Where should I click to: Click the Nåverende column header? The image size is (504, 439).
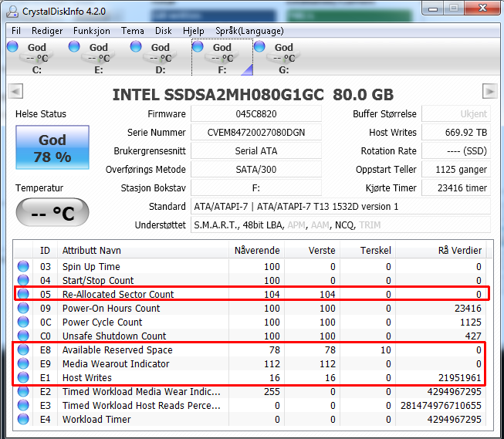pyautogui.click(x=256, y=250)
